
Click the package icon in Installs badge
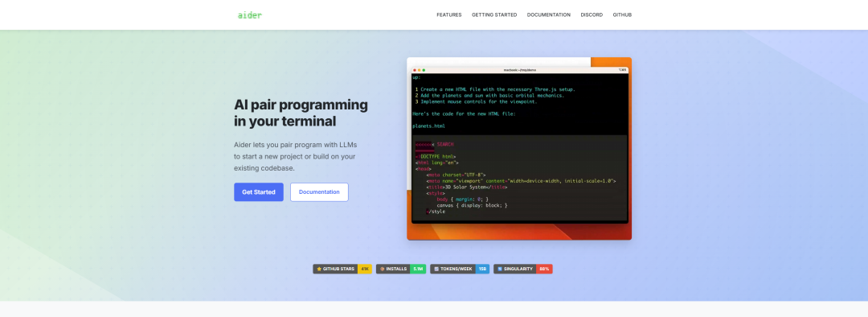[x=382, y=269]
